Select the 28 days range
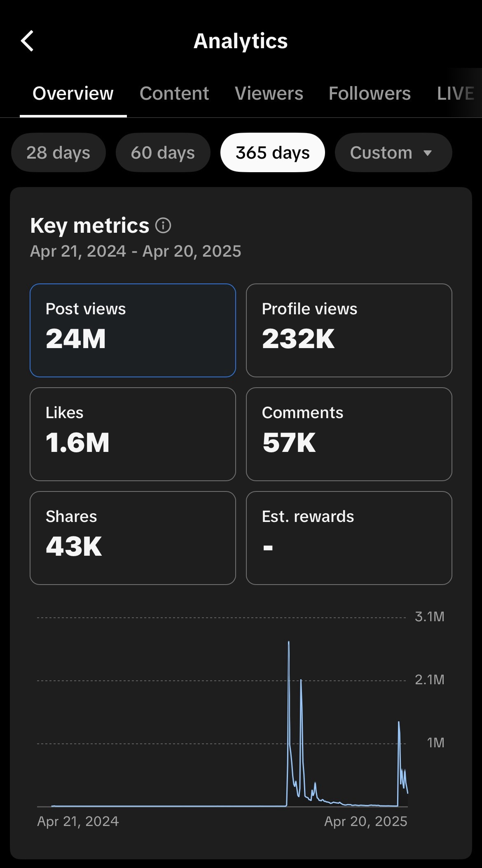The width and height of the screenshot is (482, 868). click(58, 153)
